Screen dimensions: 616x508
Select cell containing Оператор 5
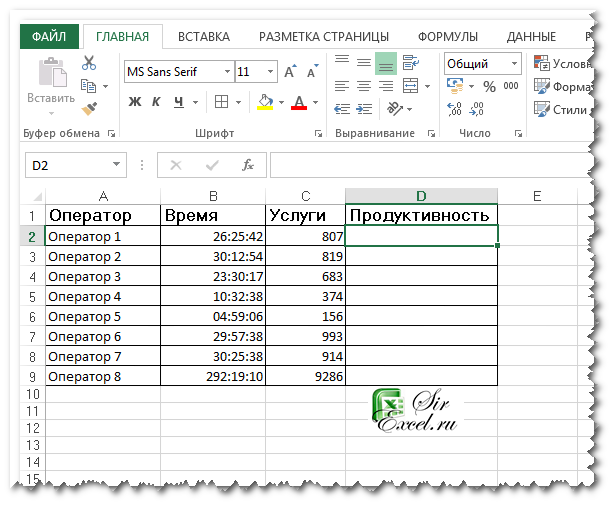(x=103, y=316)
